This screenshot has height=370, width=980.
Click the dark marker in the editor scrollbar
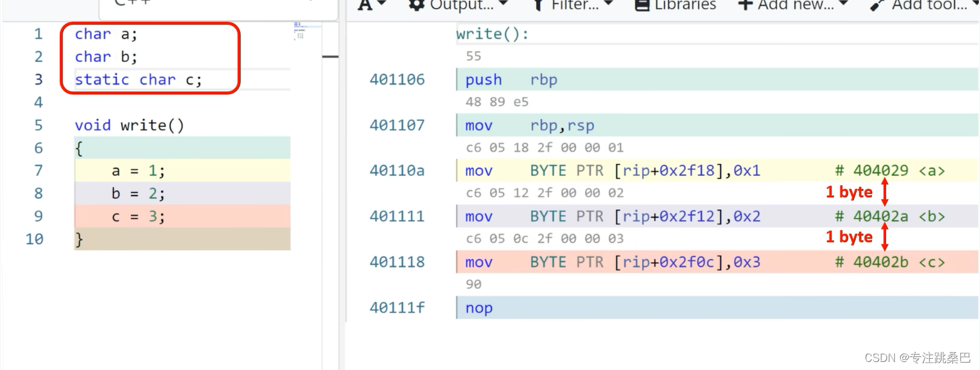click(x=331, y=56)
